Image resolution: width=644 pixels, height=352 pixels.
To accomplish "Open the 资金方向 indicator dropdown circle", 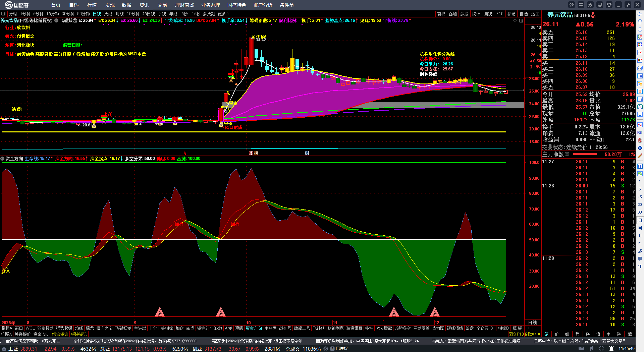I will (x=3, y=159).
